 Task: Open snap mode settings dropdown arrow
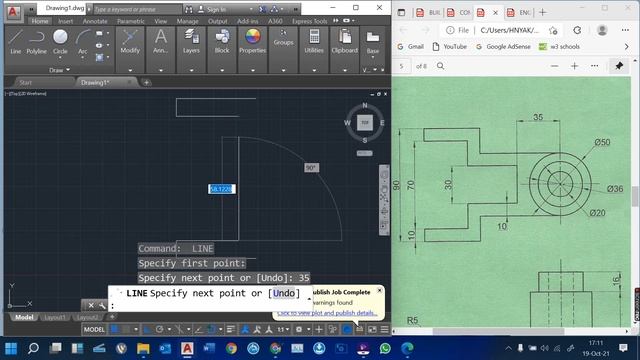pyautogui.click(x=136, y=329)
